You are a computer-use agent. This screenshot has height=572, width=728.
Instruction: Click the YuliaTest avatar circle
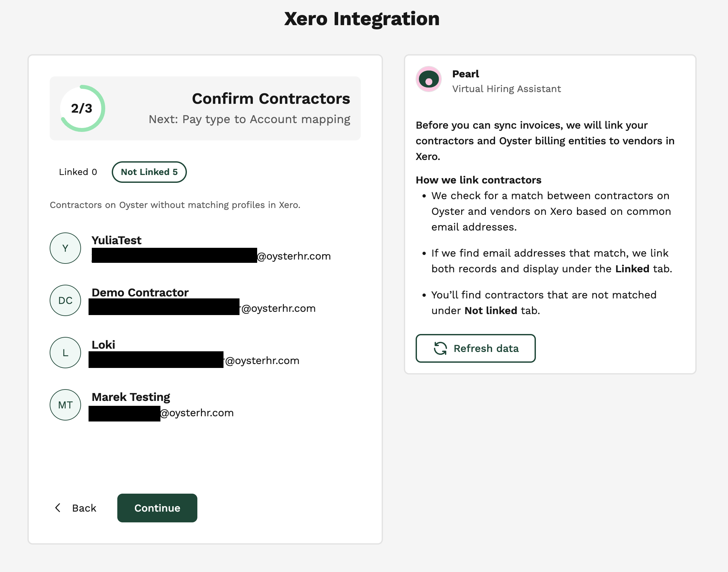[65, 248]
